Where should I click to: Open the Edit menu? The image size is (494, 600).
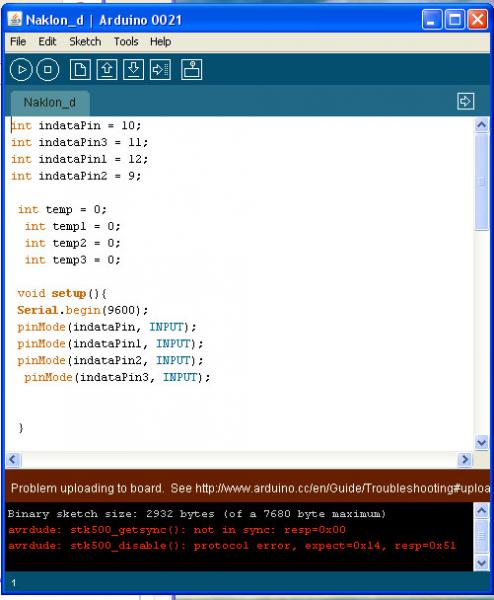point(47,41)
